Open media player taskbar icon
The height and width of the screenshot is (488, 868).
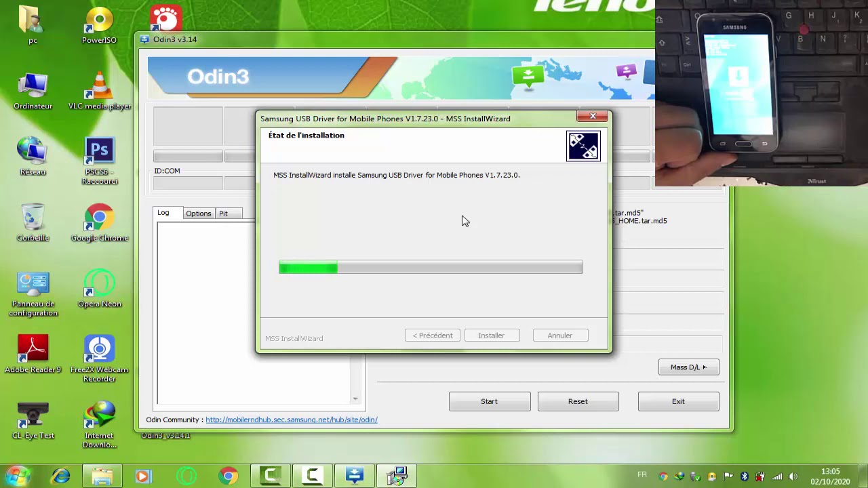pyautogui.click(x=143, y=476)
